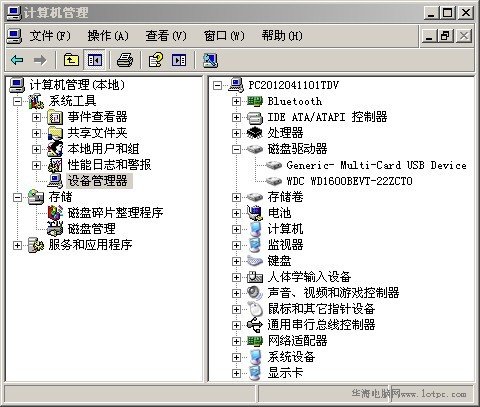Image resolution: width=480 pixels, height=407 pixels.
Task: Click the 鼠标和其它指针设备 mouse icon
Action: 256,309
